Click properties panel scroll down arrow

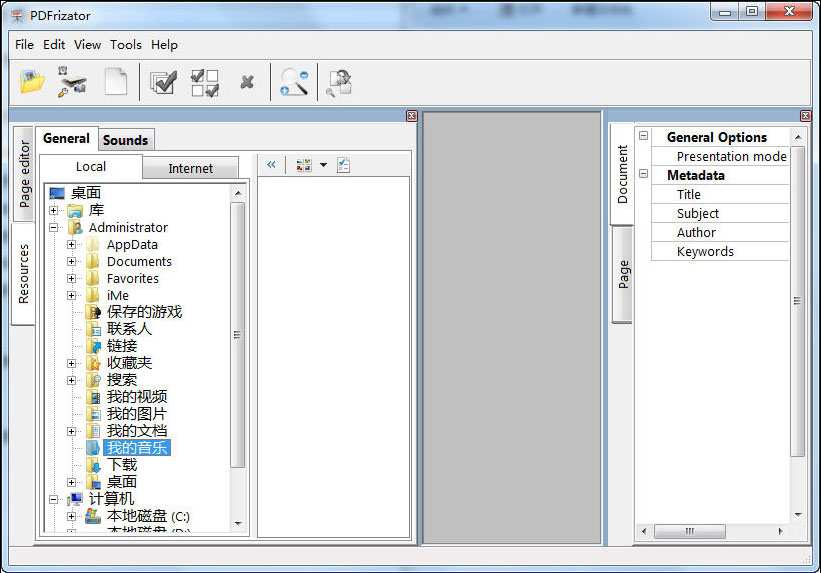tap(797, 515)
